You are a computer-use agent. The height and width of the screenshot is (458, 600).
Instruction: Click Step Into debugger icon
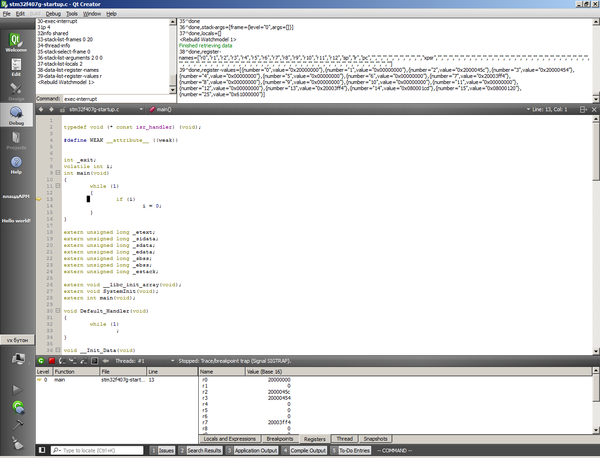tap(73, 361)
